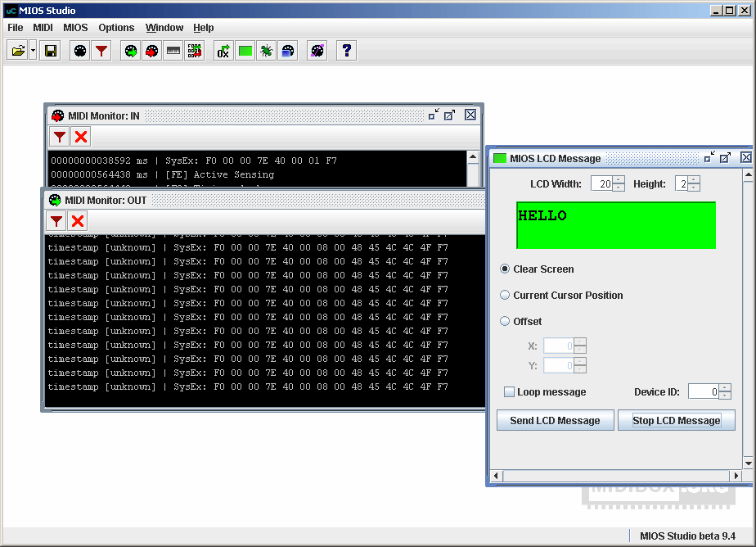Click the MIDI connector with purple line icon

point(317,51)
